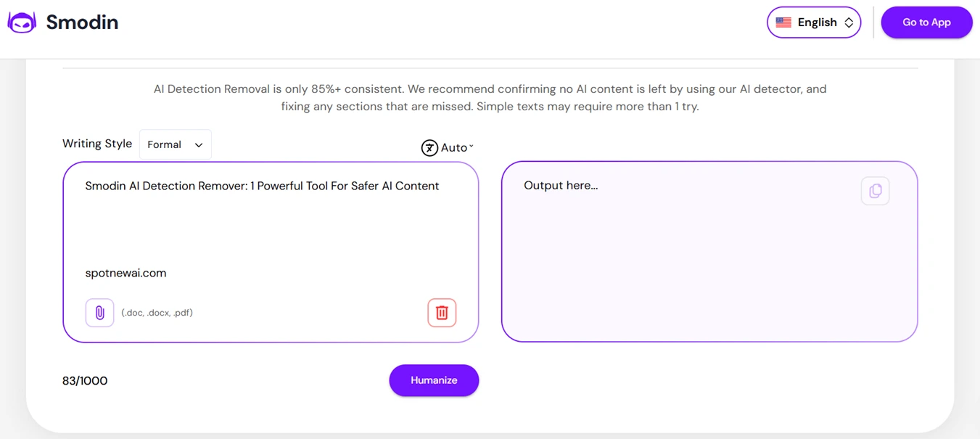This screenshot has width=980, height=439.
Task: Click the Smodin brand name
Action: 82,22
